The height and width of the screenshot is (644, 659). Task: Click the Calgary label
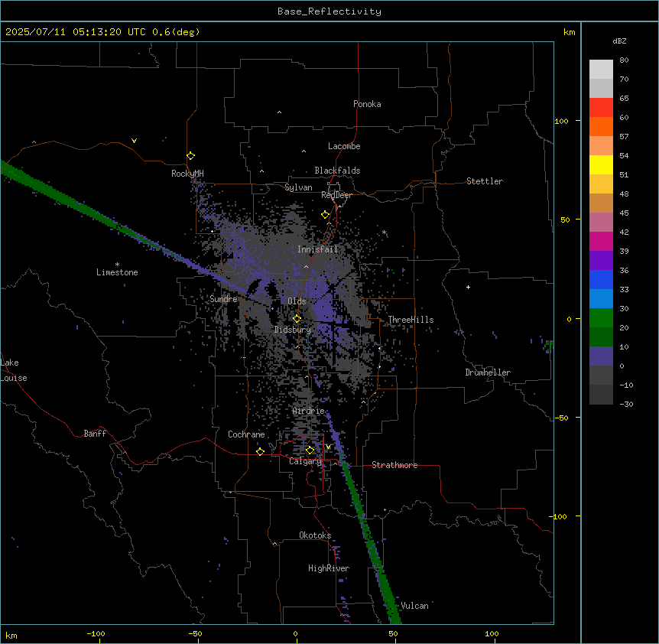click(x=305, y=461)
